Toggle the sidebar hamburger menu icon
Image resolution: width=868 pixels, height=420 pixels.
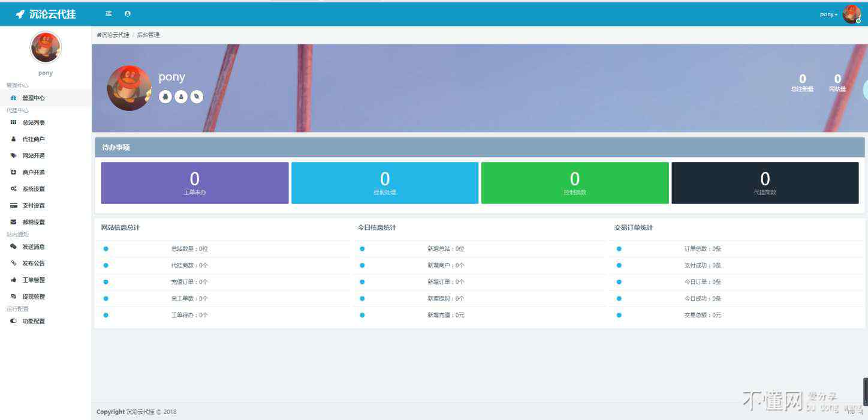click(108, 13)
